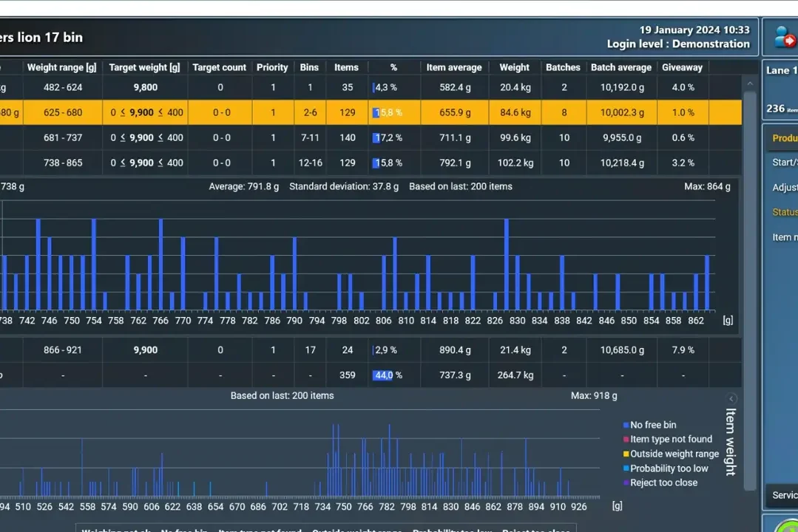Click the purple Reject too close marker
The width and height of the screenshot is (798, 532).
[626, 483]
